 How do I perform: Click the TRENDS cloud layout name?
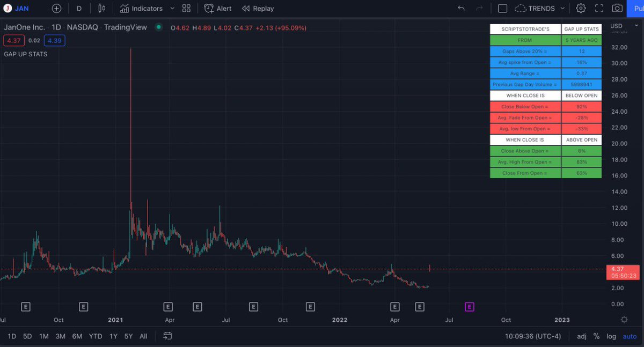tap(535, 9)
